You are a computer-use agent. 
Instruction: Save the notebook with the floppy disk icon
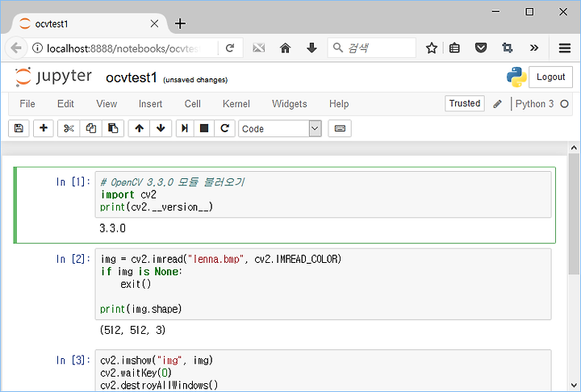[19, 128]
